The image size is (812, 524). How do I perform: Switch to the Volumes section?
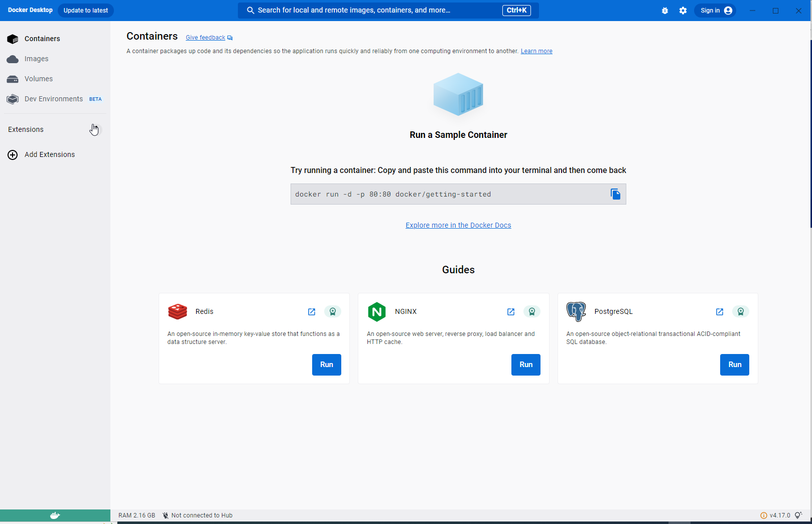pyautogui.click(x=38, y=79)
